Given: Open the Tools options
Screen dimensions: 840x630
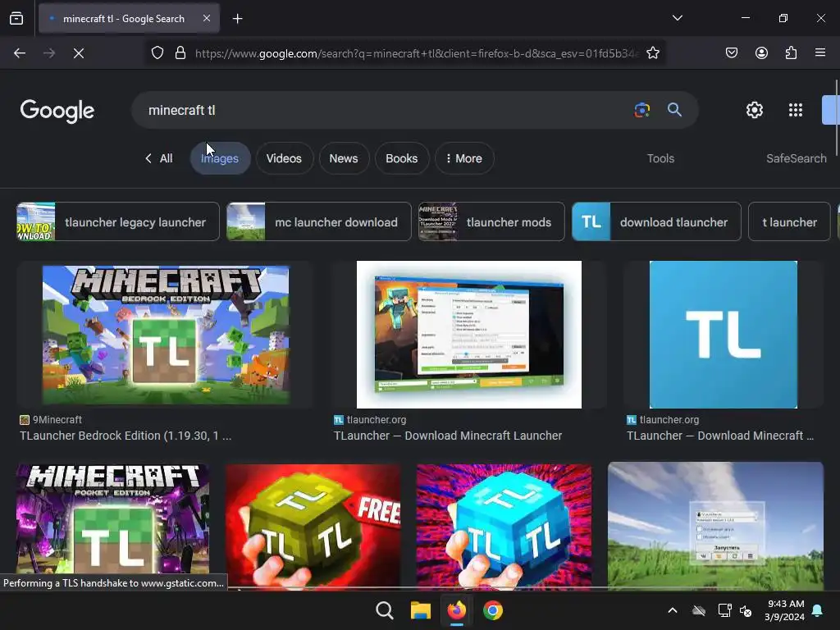Looking at the screenshot, I should pyautogui.click(x=660, y=158).
